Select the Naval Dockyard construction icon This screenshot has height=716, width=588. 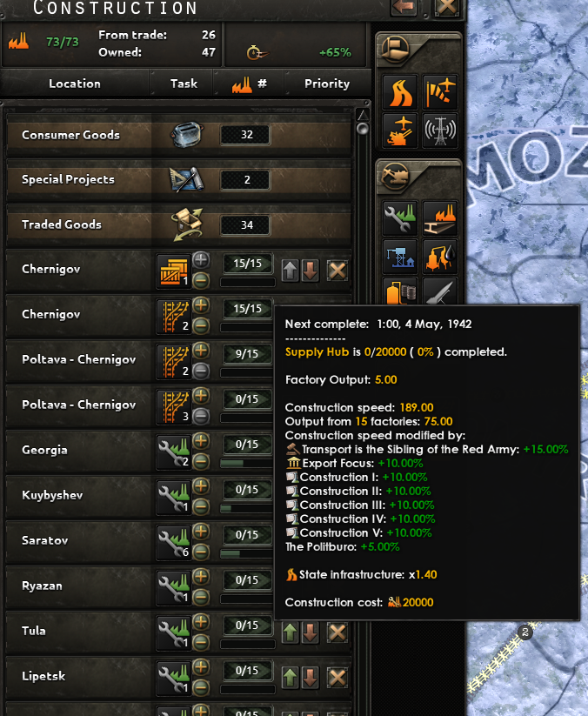click(x=400, y=258)
